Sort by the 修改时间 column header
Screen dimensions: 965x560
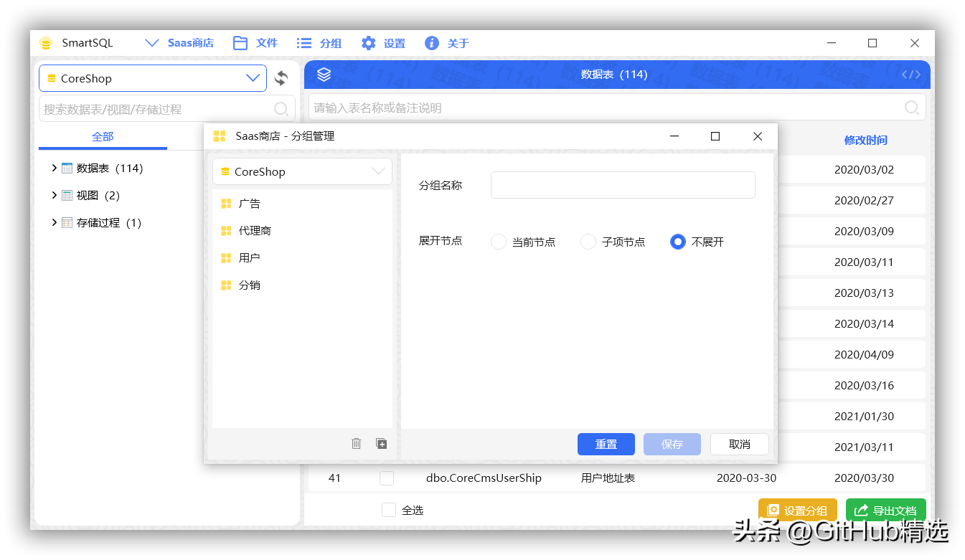[865, 141]
